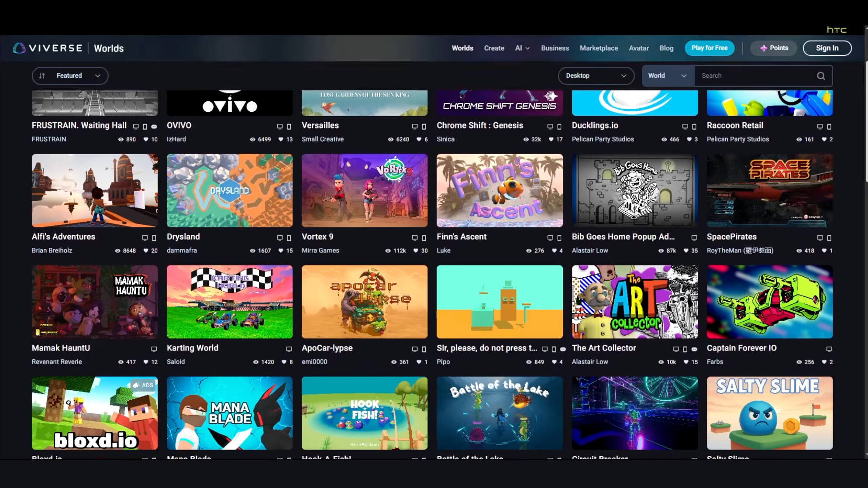Go to the Marketplace nav item
This screenshot has height=488, width=868.
[x=599, y=48]
